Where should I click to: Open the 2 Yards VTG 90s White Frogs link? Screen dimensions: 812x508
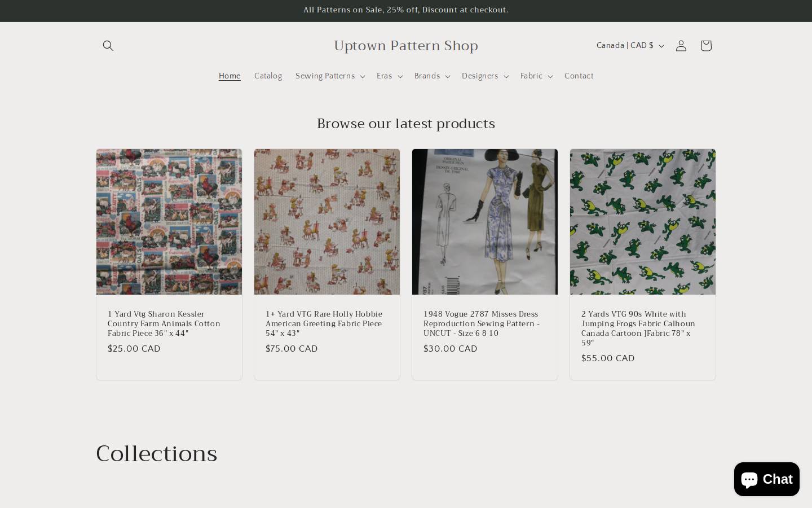[x=638, y=329]
